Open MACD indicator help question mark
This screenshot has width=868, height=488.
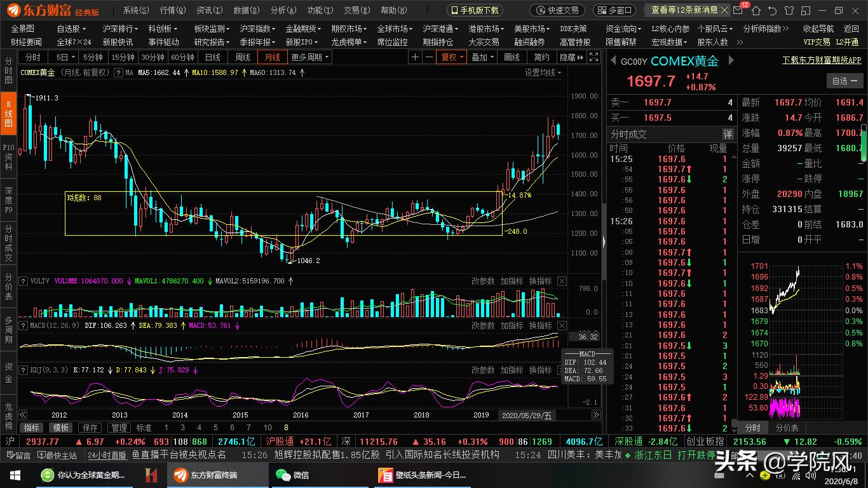(x=24, y=325)
